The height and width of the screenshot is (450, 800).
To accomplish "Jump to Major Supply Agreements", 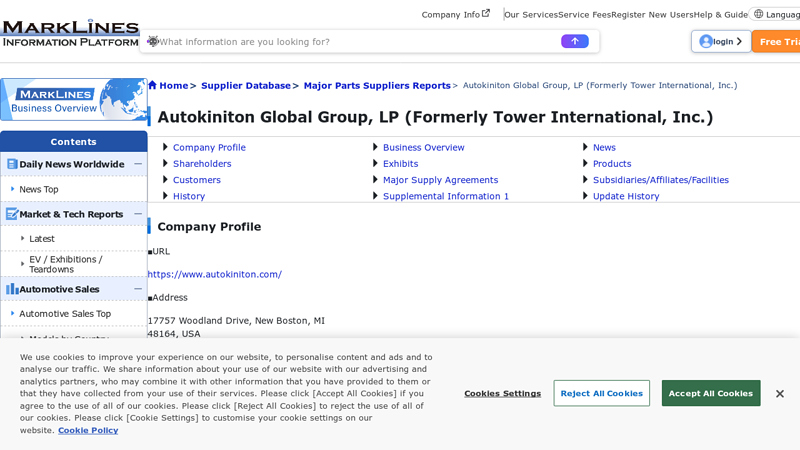I will tap(440, 180).
